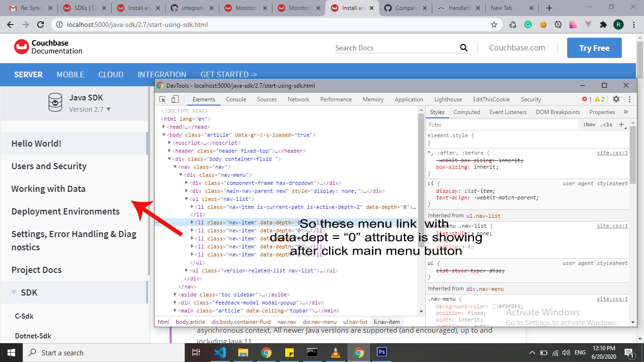Viewport: 644px width, 362px height.
Task: Click the Try Free button
Action: click(x=594, y=48)
